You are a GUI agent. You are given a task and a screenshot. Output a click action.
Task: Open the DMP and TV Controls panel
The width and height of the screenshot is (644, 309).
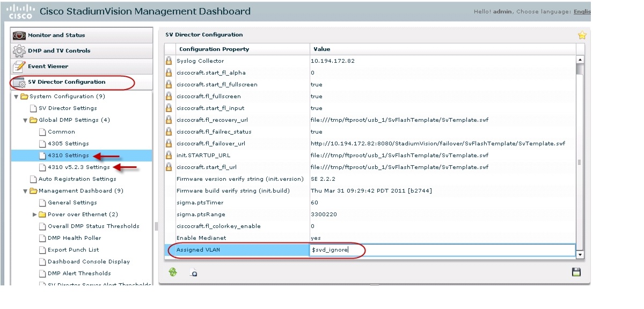(82, 51)
